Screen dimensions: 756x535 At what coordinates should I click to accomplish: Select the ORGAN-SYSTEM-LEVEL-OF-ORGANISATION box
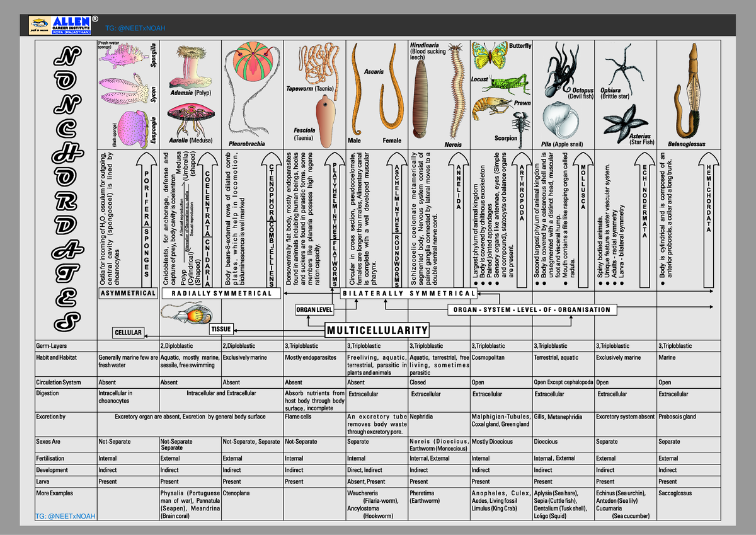532,309
